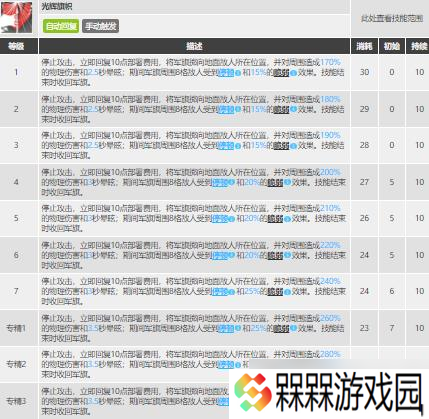Select the cost value 29 in level 2 row

point(364,109)
